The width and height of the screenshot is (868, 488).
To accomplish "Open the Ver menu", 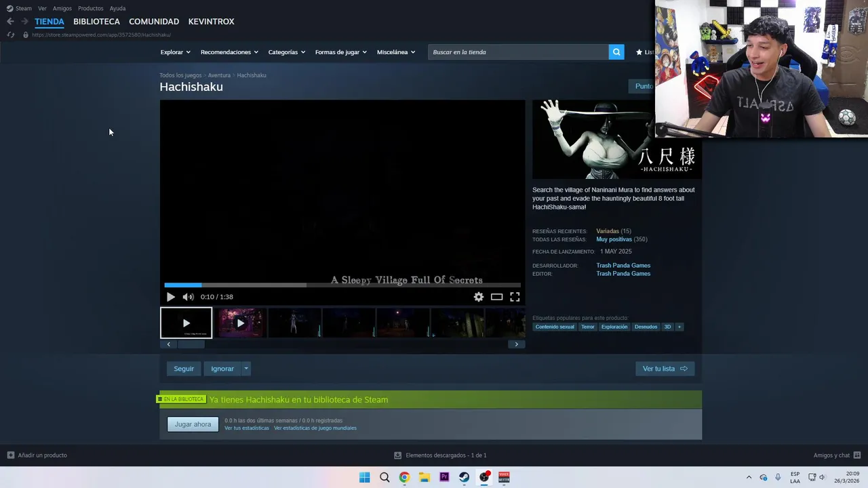I will click(42, 8).
